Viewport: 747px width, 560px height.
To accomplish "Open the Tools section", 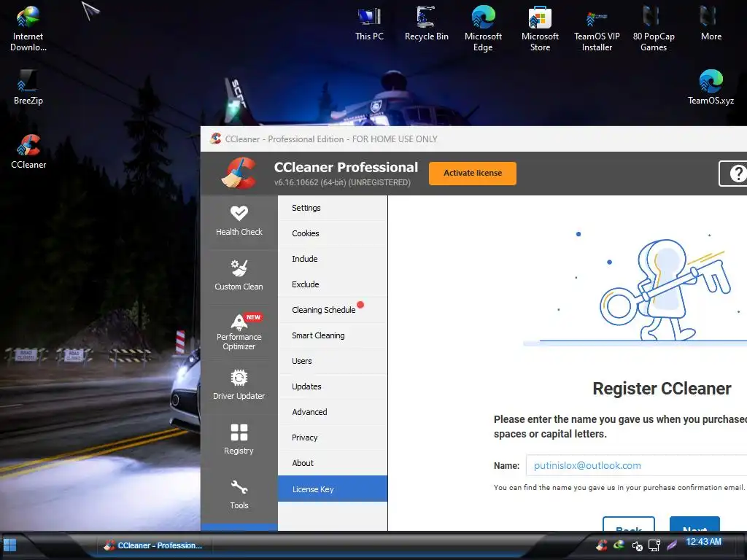I will click(x=239, y=494).
